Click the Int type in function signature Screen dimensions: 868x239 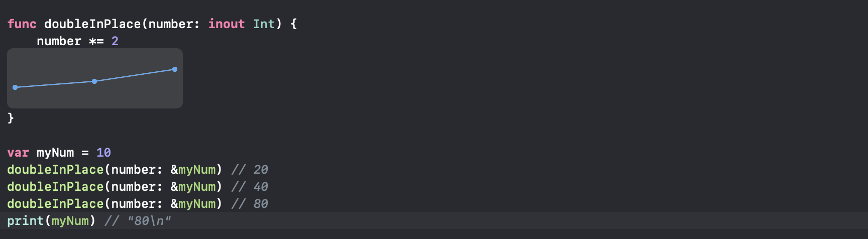pyautogui.click(x=264, y=24)
